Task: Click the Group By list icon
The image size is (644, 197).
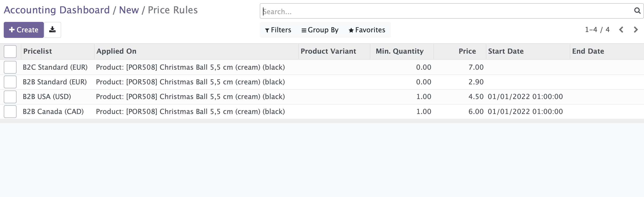Action: 304,30
